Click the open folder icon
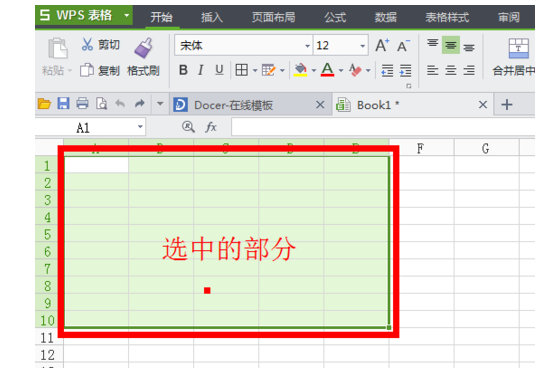This screenshot has height=368, width=538. 44,103
